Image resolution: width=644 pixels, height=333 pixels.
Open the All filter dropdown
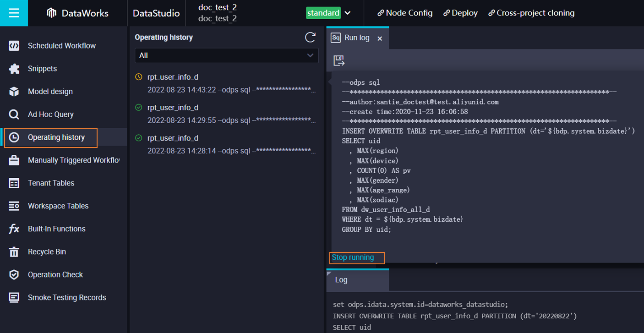coord(227,55)
